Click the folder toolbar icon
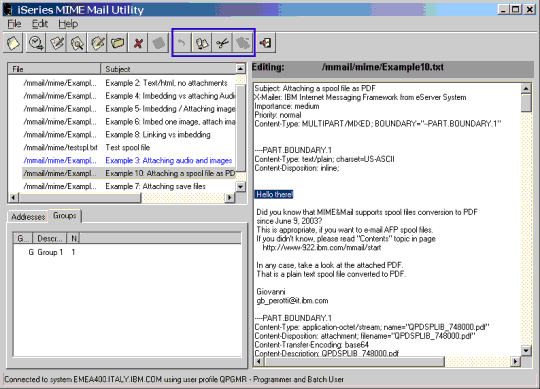The height and width of the screenshot is (389, 540). pos(118,43)
